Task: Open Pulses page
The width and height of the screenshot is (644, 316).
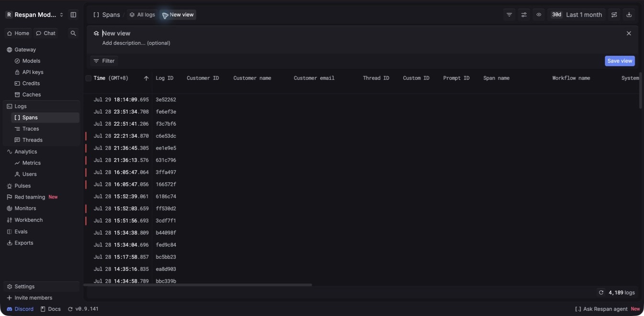Action: pyautogui.click(x=23, y=186)
